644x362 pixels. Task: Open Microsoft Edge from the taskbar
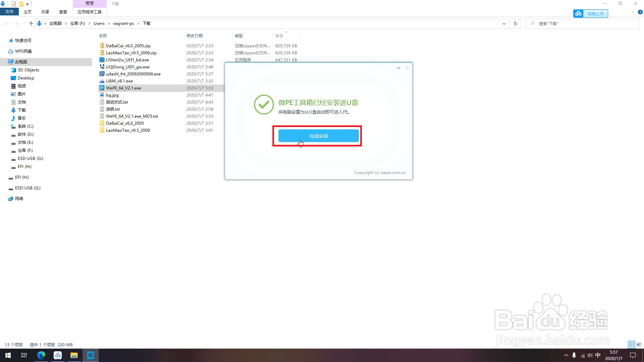(x=41, y=355)
